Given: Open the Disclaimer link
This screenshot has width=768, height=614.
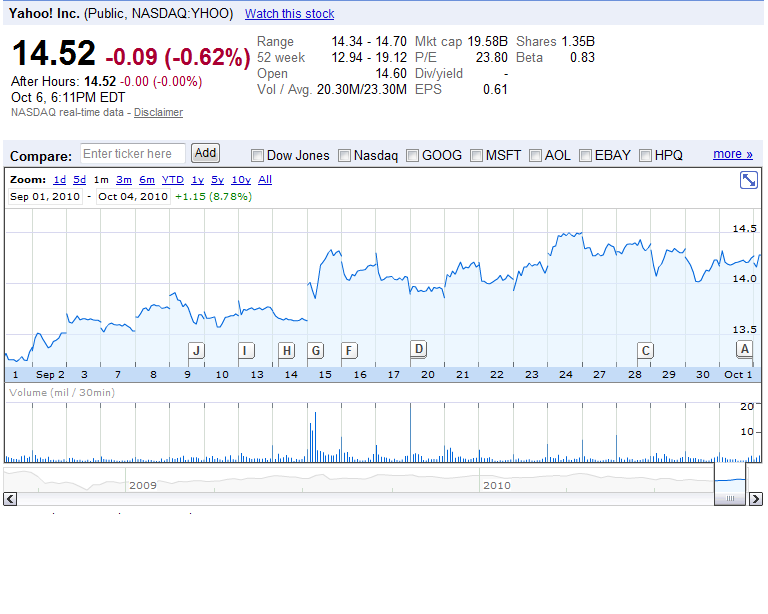Looking at the screenshot, I should point(158,113).
